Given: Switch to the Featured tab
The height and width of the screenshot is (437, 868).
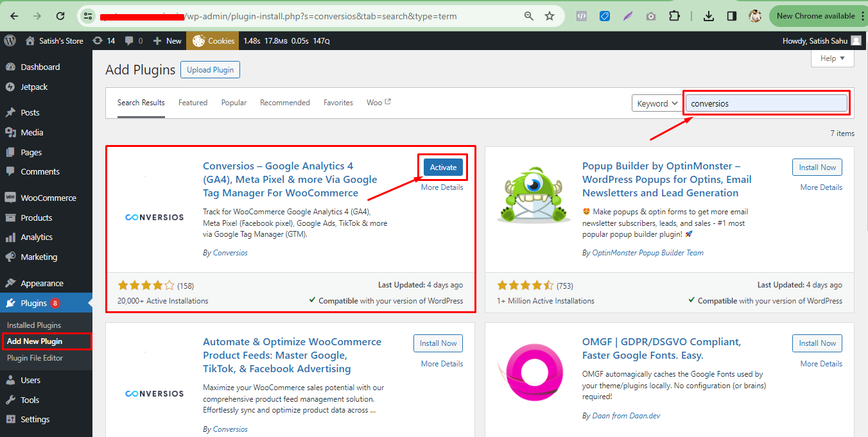Looking at the screenshot, I should click(x=193, y=103).
